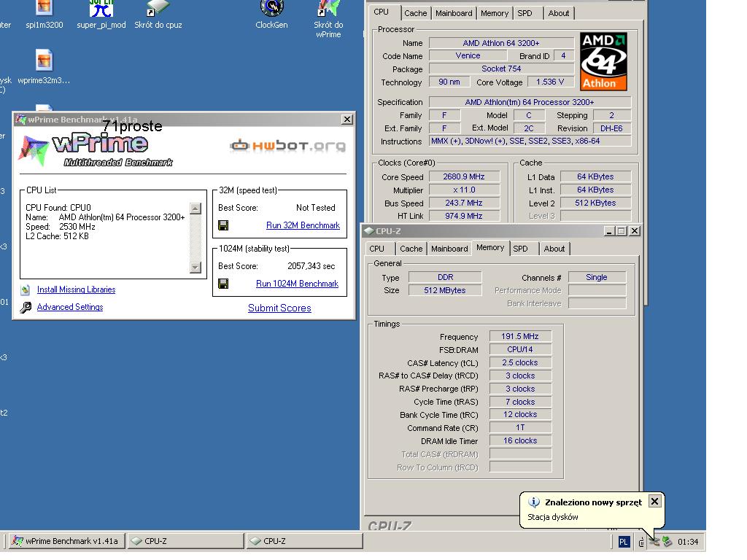This screenshot has width=747, height=560.
Task: Select Cache tab in back CPU-Z window
Action: pyautogui.click(x=415, y=13)
